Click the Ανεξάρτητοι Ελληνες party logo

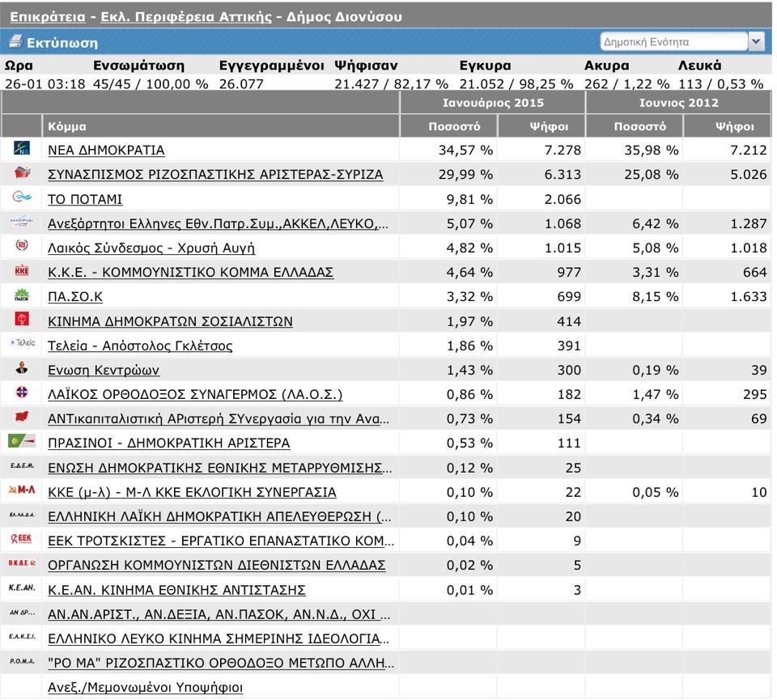point(22,222)
